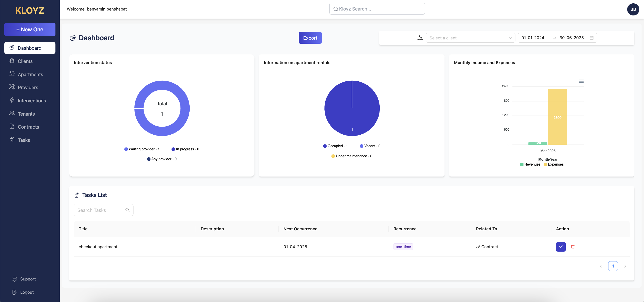Open the Select a client dropdown
This screenshot has height=302, width=644.
470,38
